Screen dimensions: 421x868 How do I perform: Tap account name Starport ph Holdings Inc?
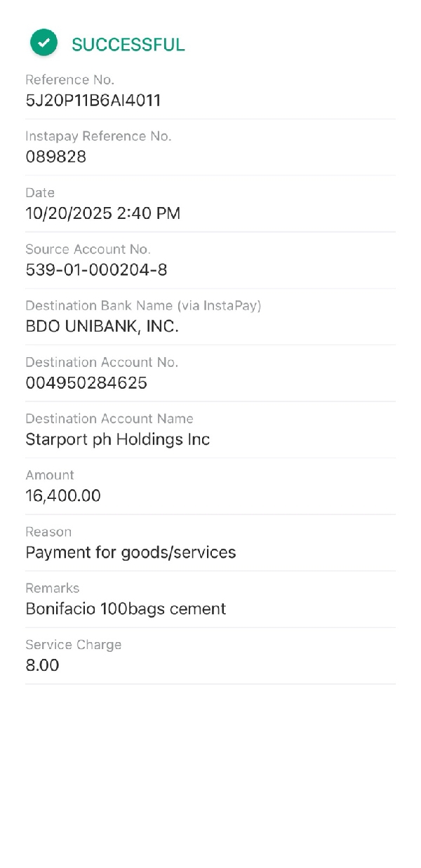118,439
